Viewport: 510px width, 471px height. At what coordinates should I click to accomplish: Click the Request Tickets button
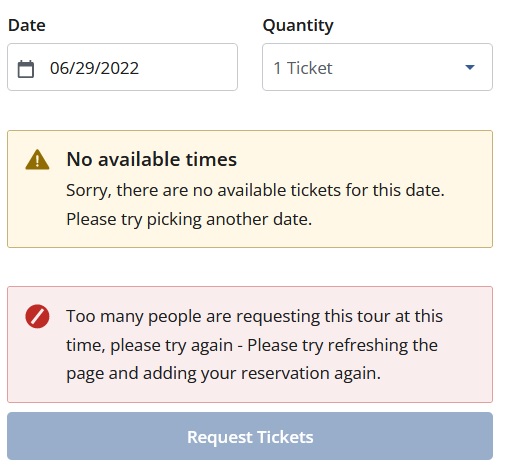[x=250, y=436]
